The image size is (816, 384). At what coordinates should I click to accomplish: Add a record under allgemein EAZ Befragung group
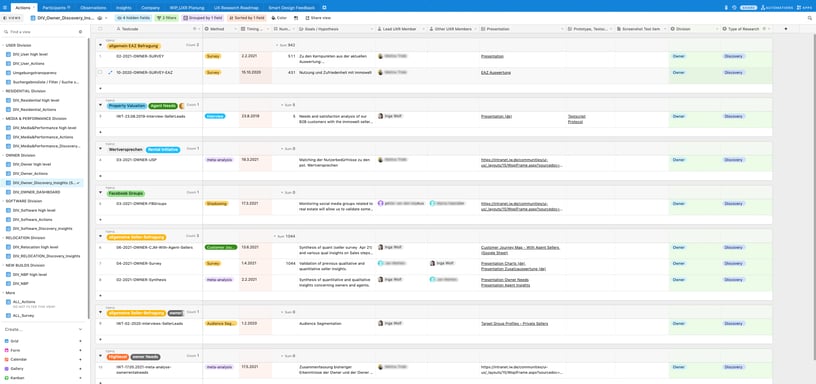(100, 88)
